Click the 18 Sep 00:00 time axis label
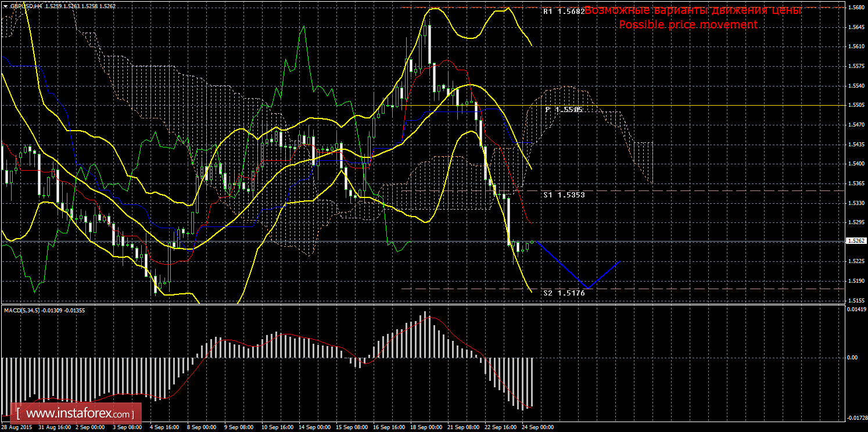 pyautogui.click(x=426, y=427)
